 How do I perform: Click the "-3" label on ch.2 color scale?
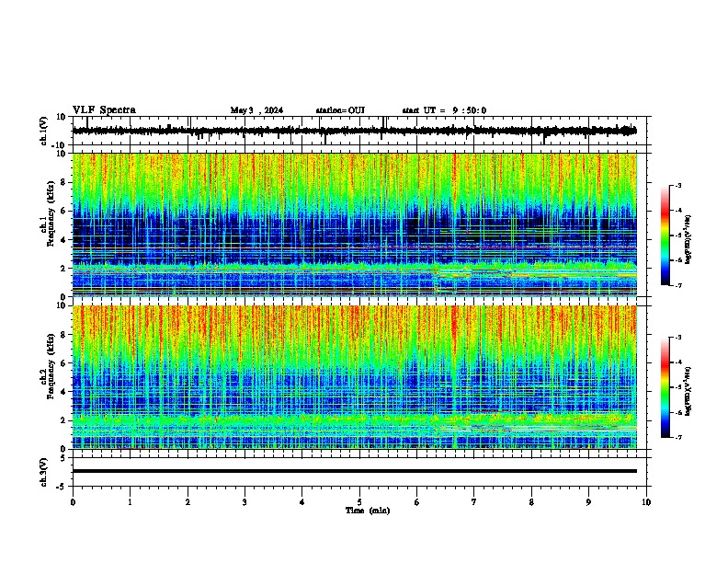(x=677, y=338)
